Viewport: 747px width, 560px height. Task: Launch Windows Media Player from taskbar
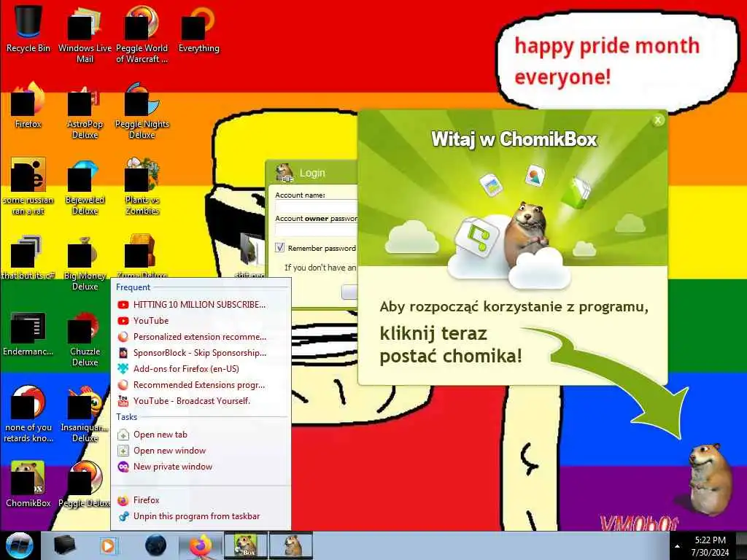coord(108,545)
